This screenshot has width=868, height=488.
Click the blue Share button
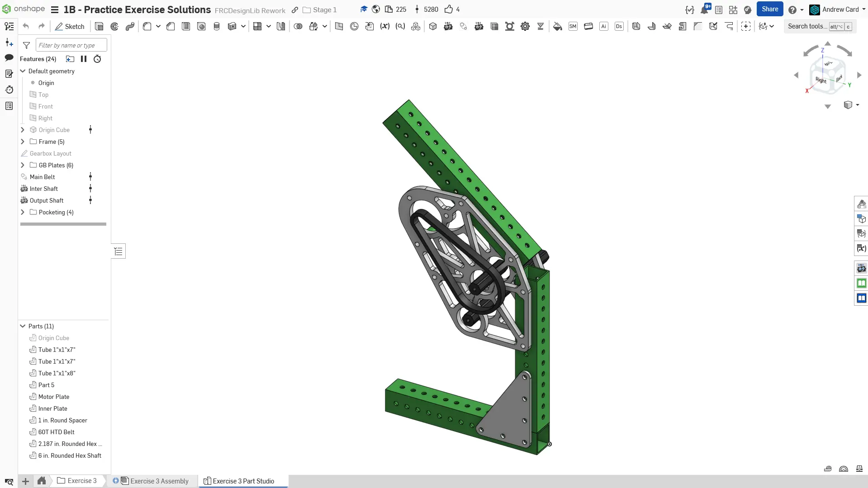click(770, 9)
